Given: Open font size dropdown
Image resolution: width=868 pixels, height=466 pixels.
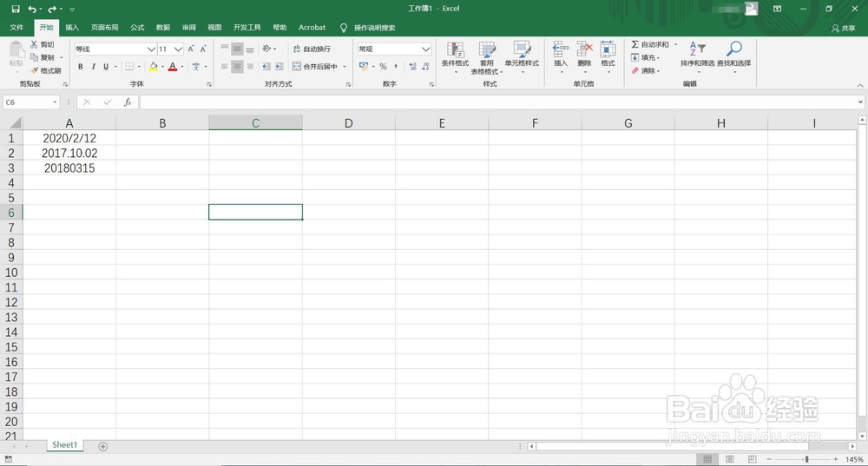Looking at the screenshot, I should 178,49.
